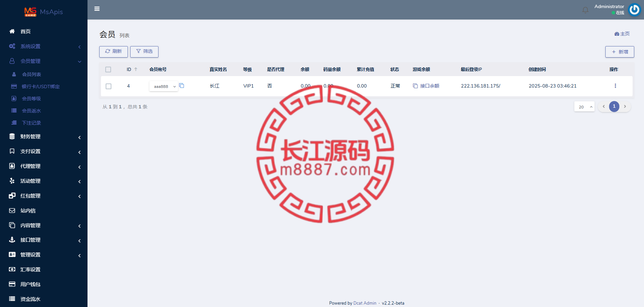644x307 pixels.
Task: Expand the 支付设置 chevron
Action: pyautogui.click(x=79, y=152)
